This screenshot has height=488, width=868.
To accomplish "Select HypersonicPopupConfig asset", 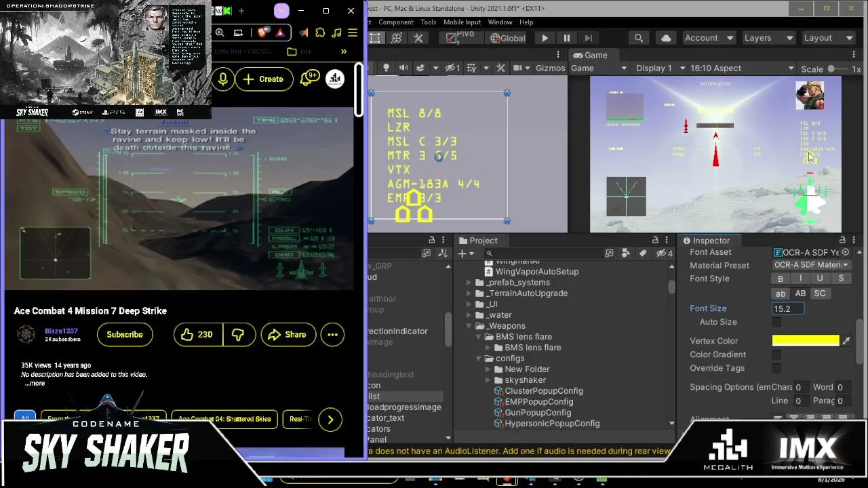I will pos(552,424).
